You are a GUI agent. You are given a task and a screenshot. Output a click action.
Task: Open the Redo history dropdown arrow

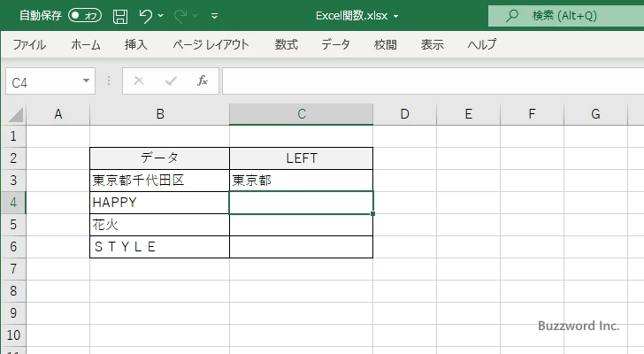coord(195,16)
